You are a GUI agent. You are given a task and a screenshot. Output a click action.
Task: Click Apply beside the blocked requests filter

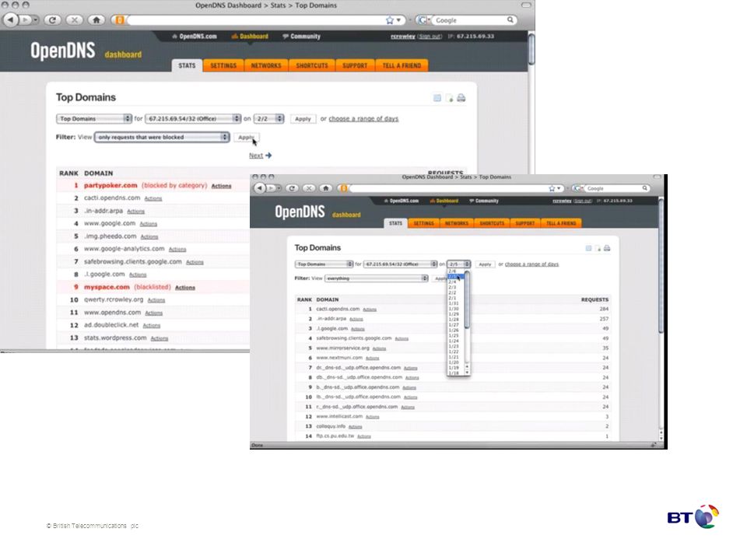[x=247, y=137]
